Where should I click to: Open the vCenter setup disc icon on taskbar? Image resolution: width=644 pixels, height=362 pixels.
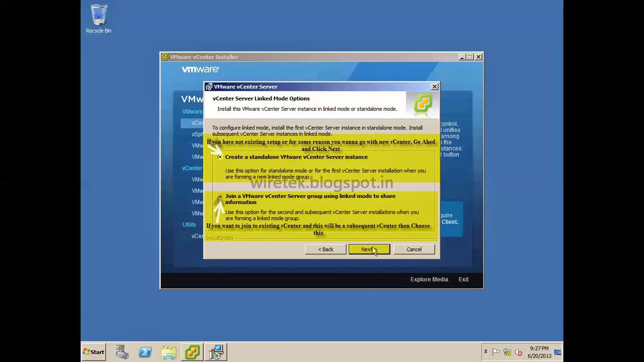(216, 352)
